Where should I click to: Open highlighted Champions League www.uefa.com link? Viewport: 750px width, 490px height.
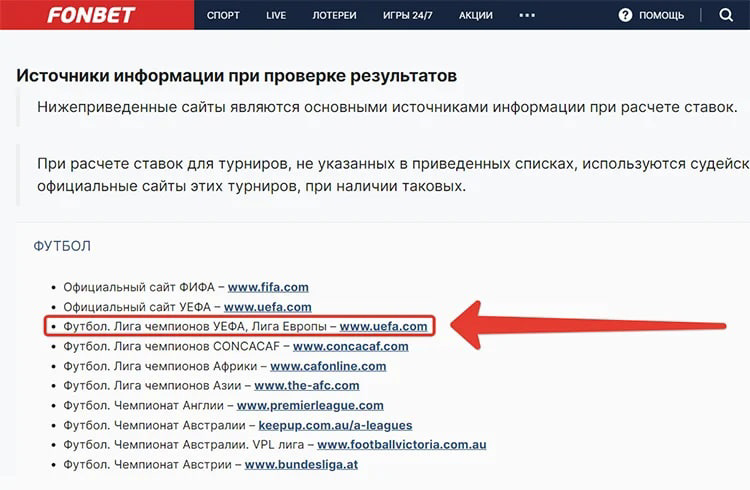(x=383, y=326)
